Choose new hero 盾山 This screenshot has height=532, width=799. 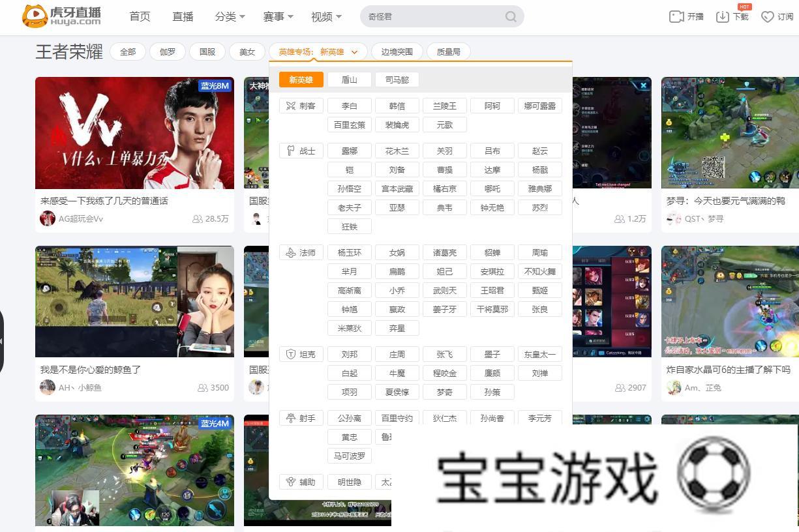tap(350, 80)
